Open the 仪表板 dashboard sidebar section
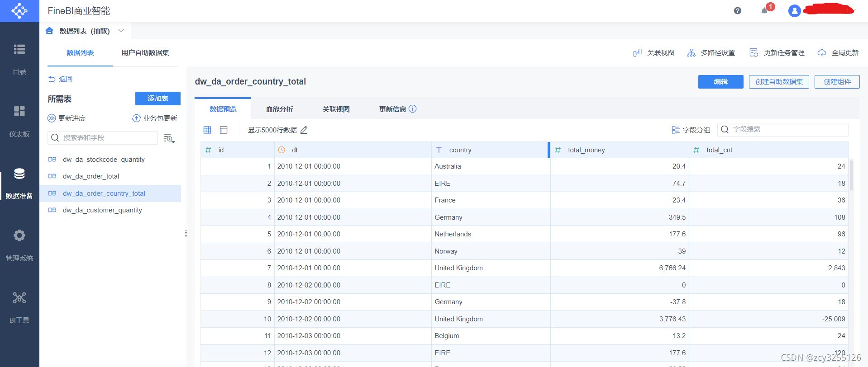This screenshot has height=367, width=868. (19, 121)
